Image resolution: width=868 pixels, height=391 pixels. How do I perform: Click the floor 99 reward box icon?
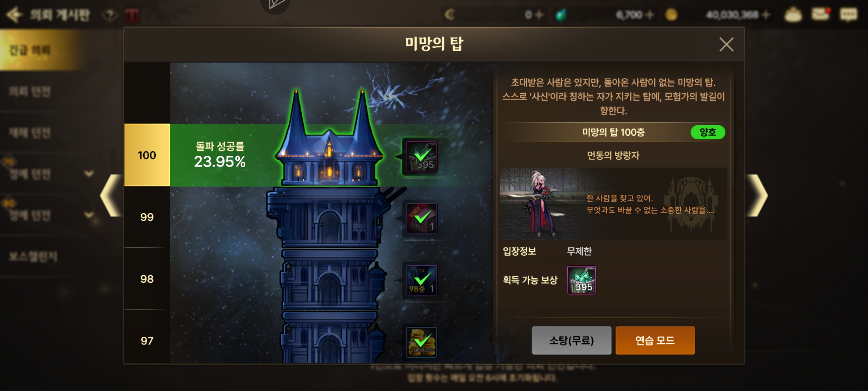click(x=422, y=219)
